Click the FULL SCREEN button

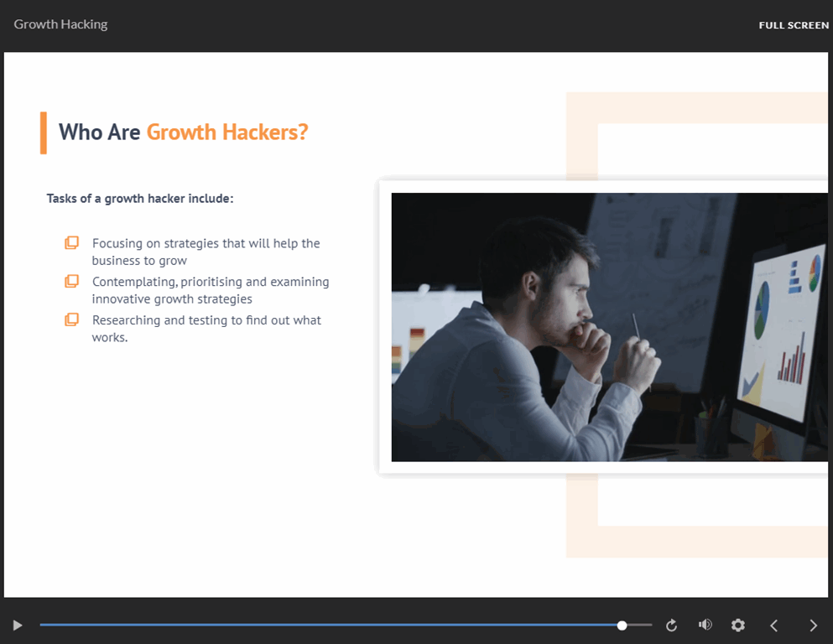[x=794, y=25]
